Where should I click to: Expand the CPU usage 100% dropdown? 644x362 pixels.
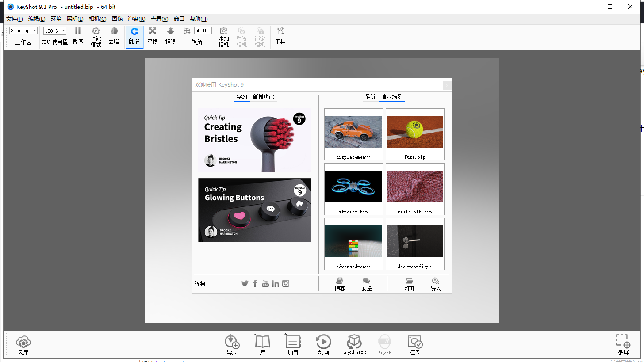55,31
